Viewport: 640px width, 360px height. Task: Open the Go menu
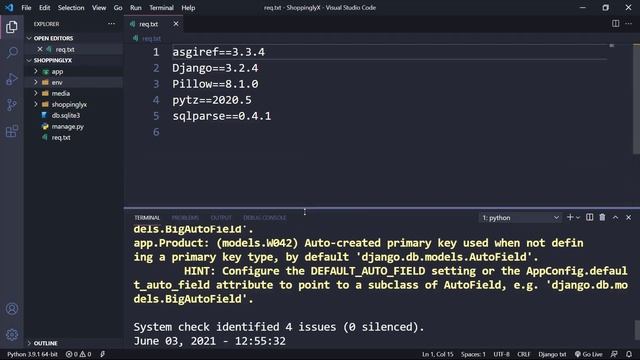pyautogui.click(x=118, y=8)
